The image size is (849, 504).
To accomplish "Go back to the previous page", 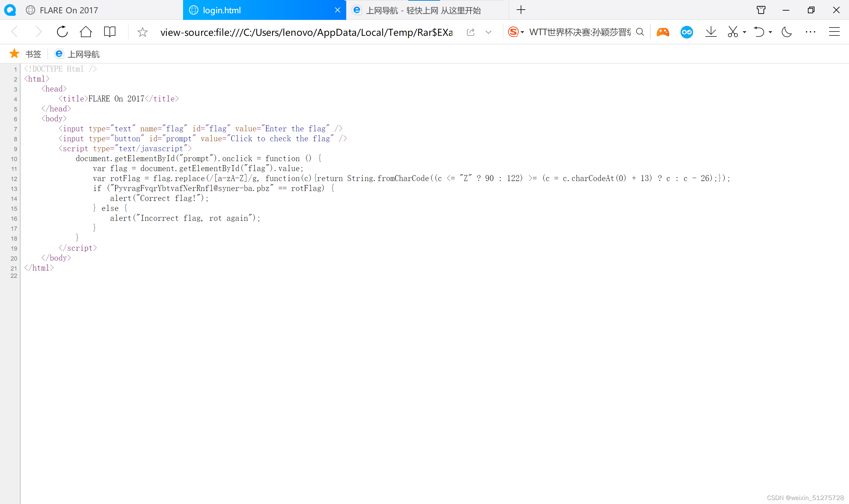I will tap(15, 32).
